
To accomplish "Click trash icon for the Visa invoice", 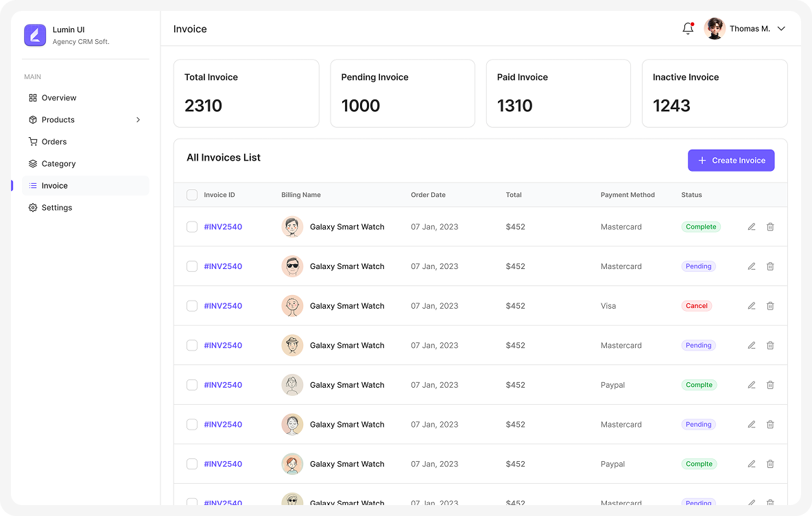I will (770, 306).
